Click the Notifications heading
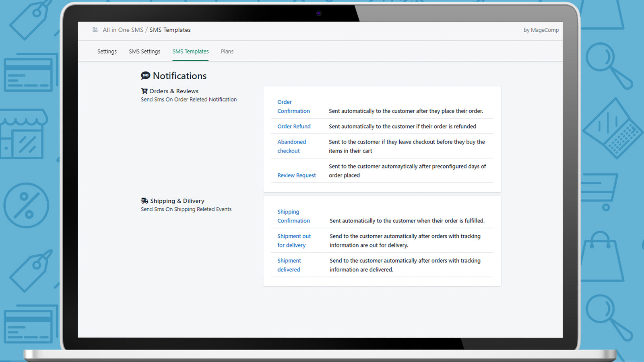 180,76
